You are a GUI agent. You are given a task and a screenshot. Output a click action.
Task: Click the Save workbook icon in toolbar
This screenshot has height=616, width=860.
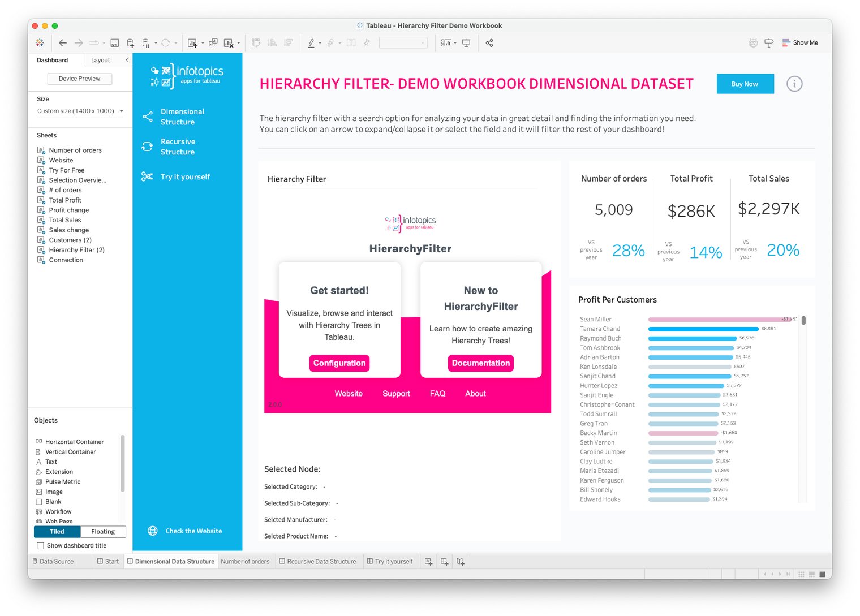pyautogui.click(x=114, y=43)
